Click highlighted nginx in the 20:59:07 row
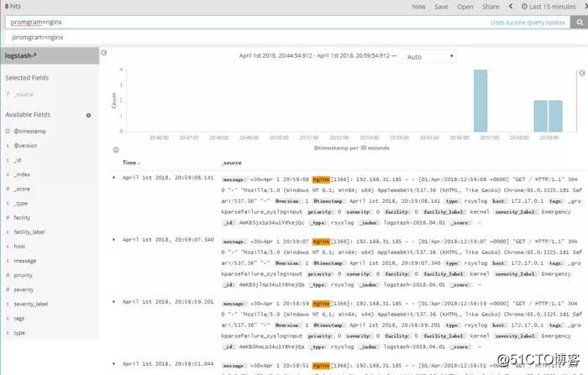588x375 pixels. (x=321, y=242)
